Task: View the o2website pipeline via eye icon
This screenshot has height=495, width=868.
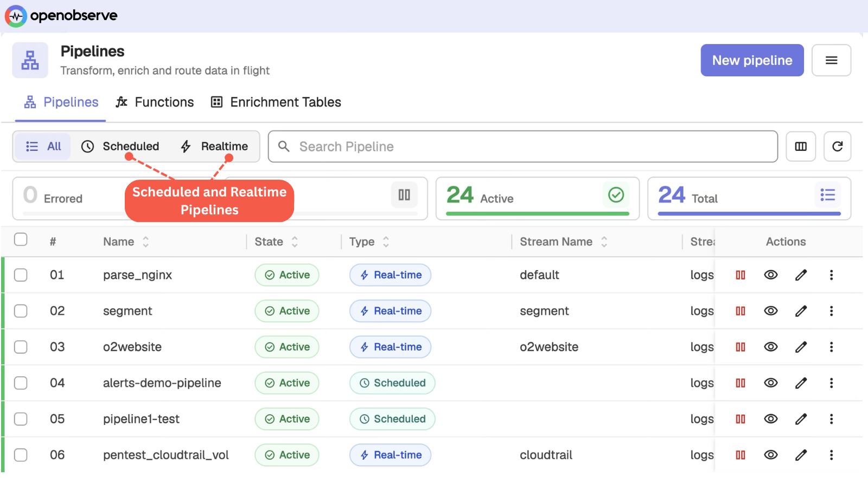Action: tap(770, 347)
